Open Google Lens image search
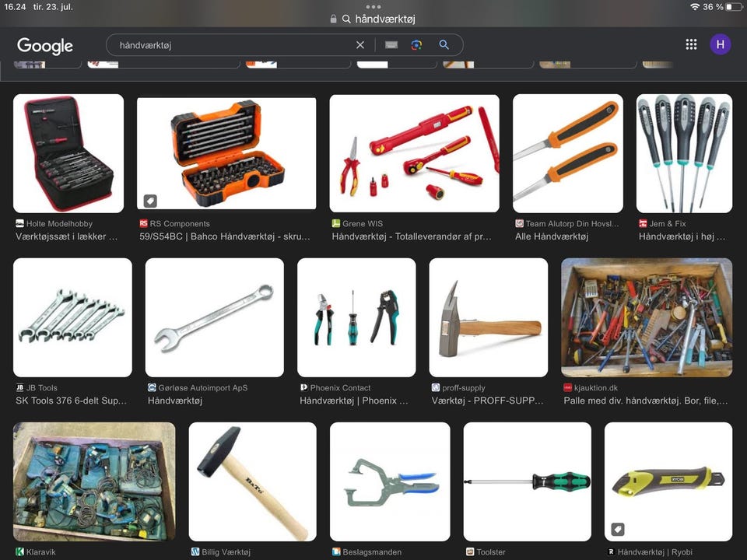The width and height of the screenshot is (747, 560). tap(416, 45)
